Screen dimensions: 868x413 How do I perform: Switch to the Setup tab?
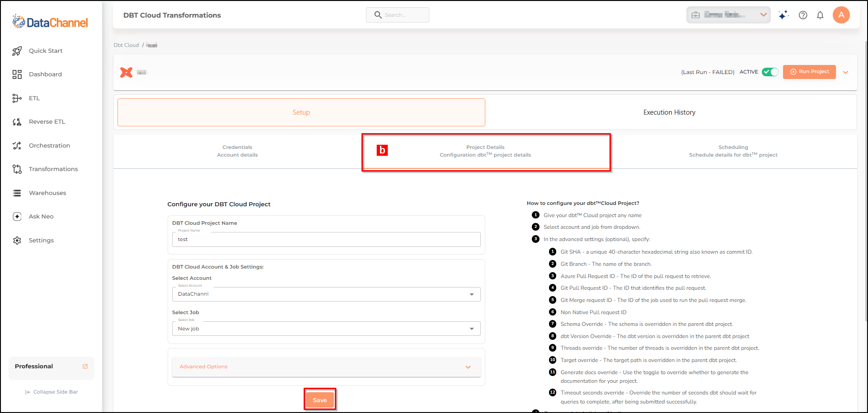click(301, 112)
